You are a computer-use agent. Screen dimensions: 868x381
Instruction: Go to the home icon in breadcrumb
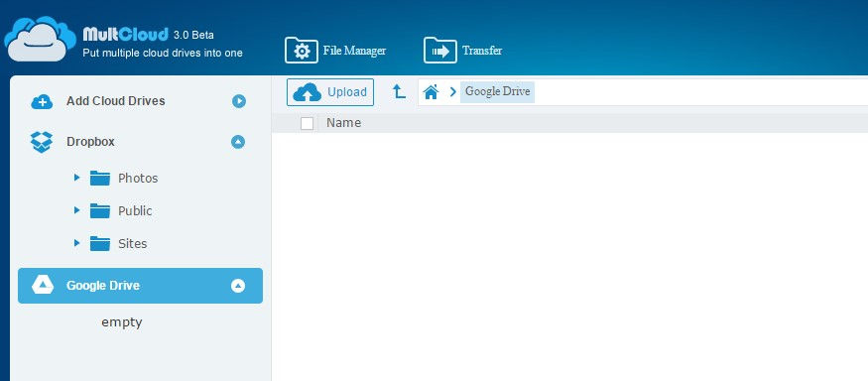[432, 92]
